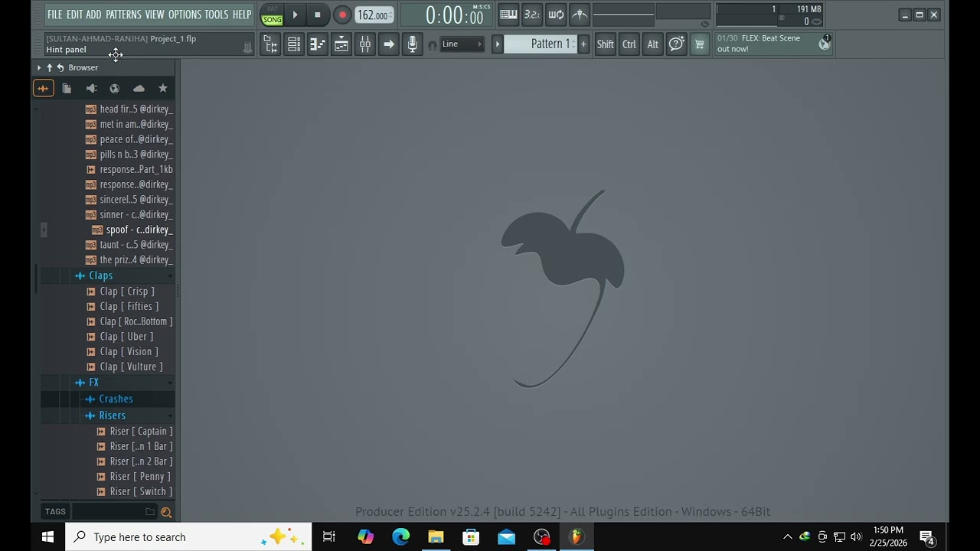980x551 pixels.
Task: Click the red record button
Action: coord(342,15)
